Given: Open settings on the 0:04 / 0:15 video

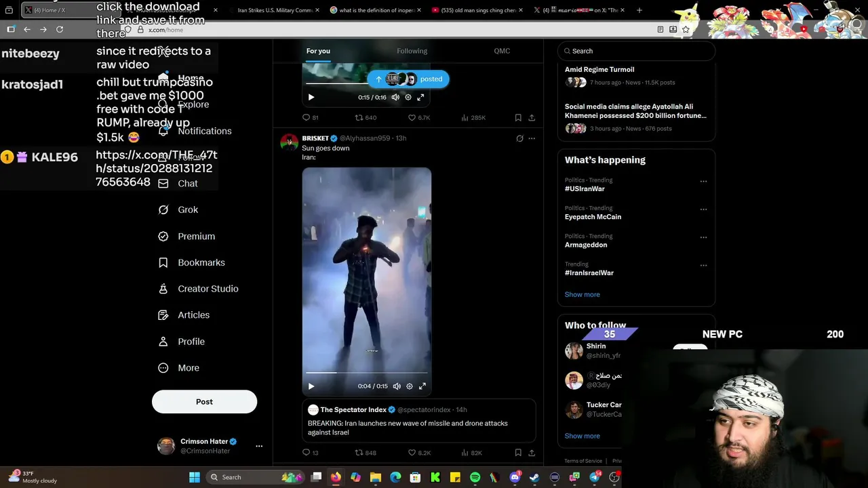Looking at the screenshot, I should tap(410, 386).
